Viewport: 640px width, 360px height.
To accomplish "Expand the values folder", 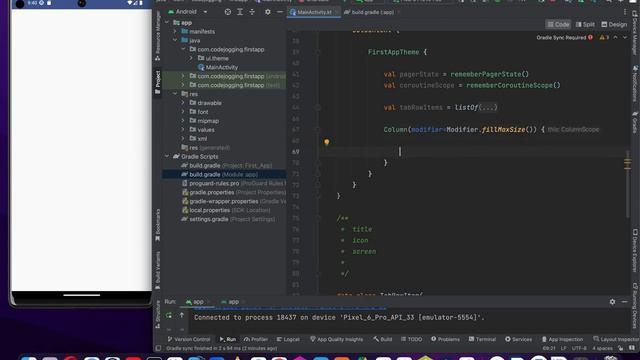I will tap(183, 130).
